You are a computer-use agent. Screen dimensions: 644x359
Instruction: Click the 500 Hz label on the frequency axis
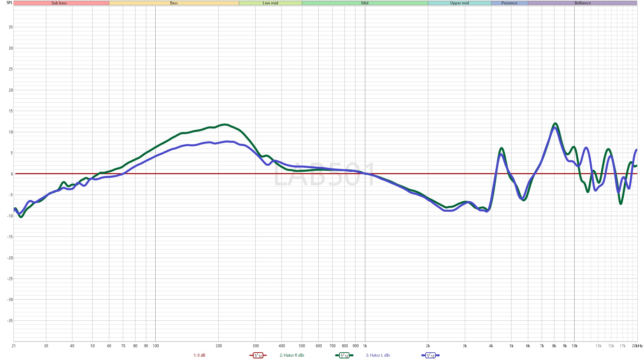pos(302,346)
